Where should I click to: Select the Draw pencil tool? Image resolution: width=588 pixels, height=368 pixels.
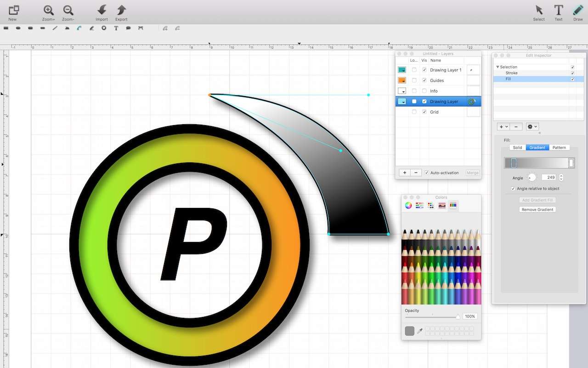578,10
